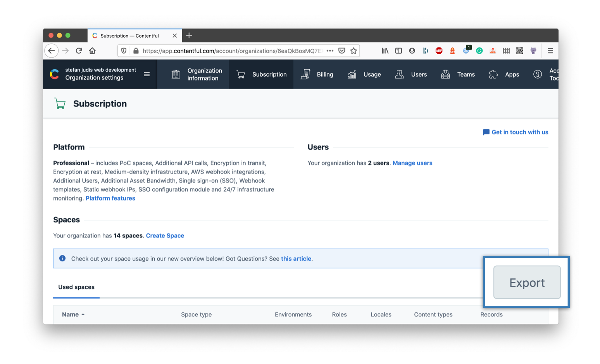The height and width of the screenshot is (364, 600).
Task: Click the Grammarly extension icon
Action: point(479,51)
